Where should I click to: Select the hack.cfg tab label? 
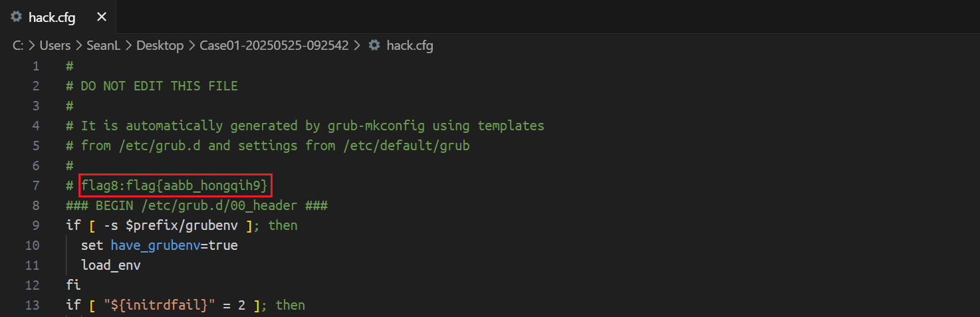(52, 17)
